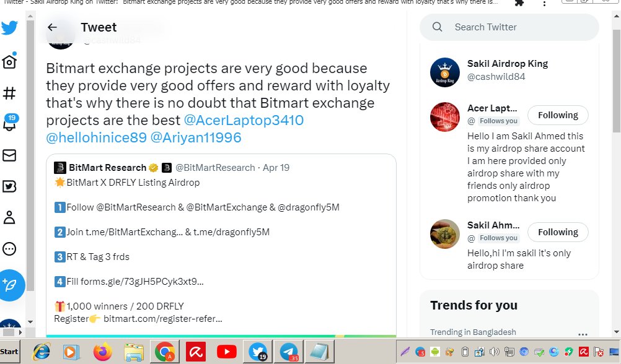
Task: Open Twitter app with 19 badge on taskbar
Action: (258, 352)
